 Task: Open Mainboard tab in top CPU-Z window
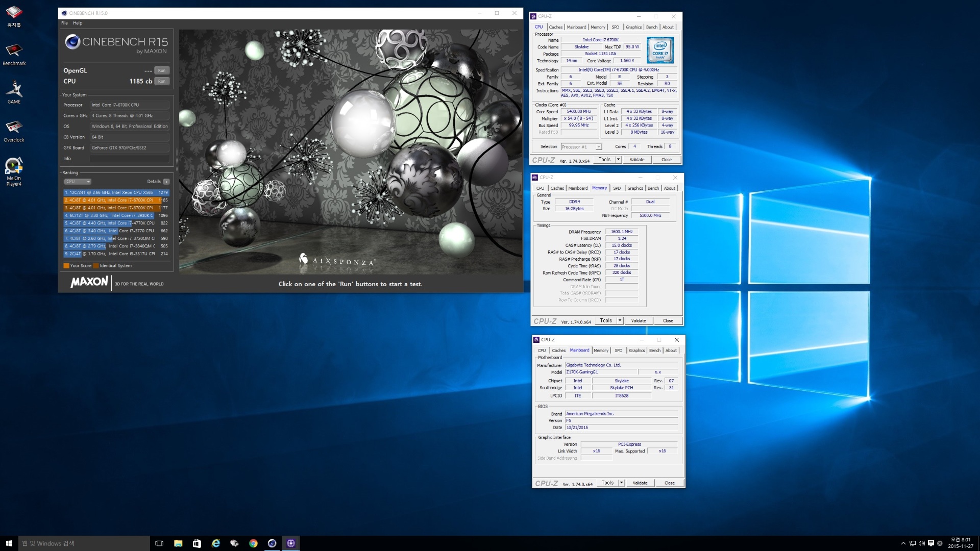576,27
